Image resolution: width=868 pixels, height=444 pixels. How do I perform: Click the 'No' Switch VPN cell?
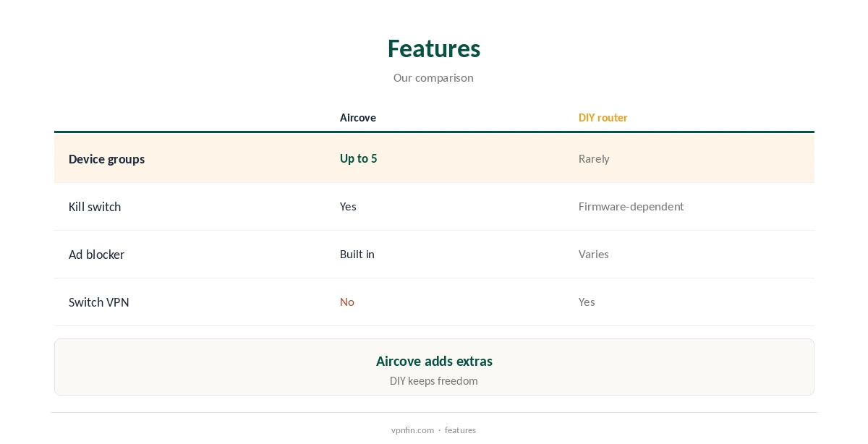[347, 302]
